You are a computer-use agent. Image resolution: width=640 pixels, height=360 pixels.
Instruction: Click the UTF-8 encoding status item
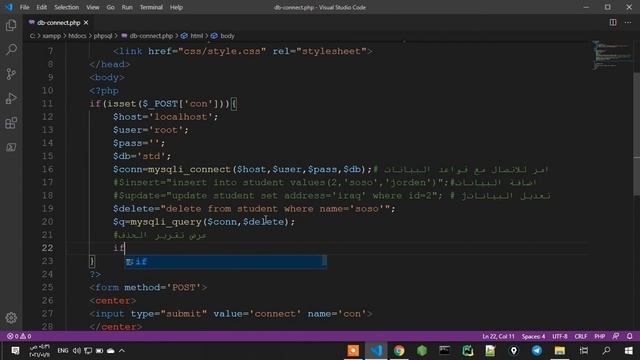click(560, 336)
